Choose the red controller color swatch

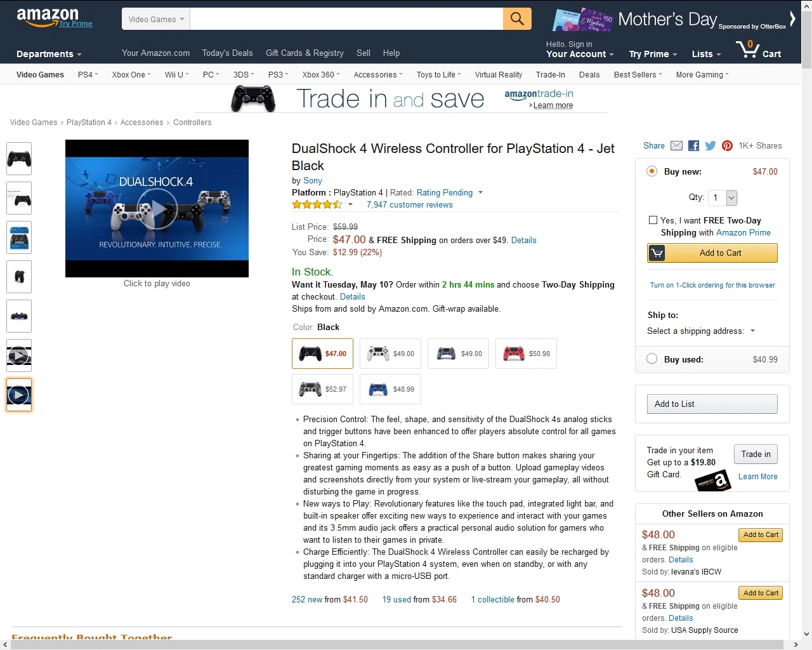pos(526,354)
